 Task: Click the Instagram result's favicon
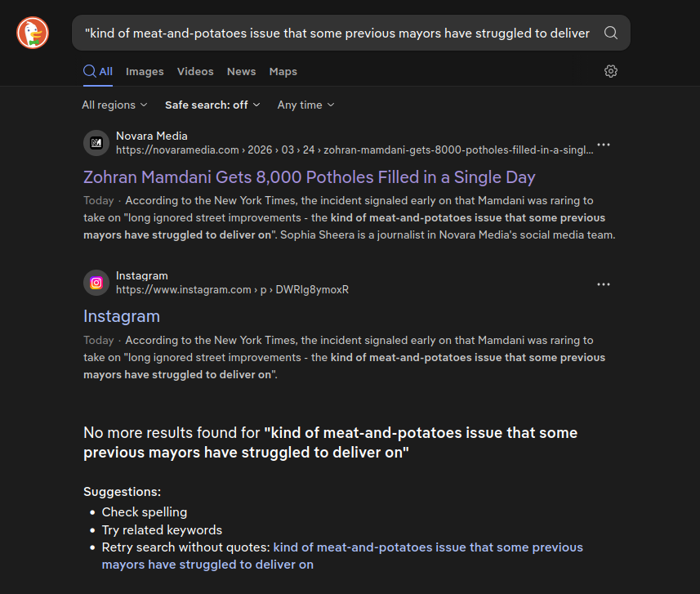click(x=96, y=284)
